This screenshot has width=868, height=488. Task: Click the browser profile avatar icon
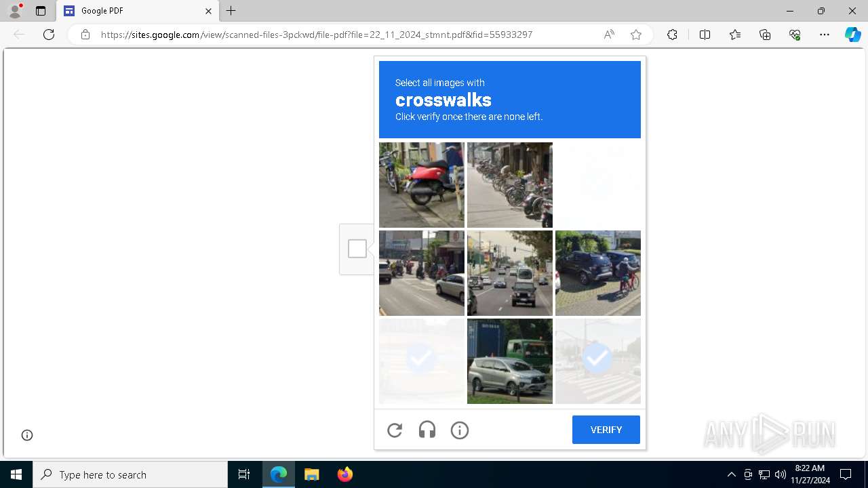(x=14, y=11)
